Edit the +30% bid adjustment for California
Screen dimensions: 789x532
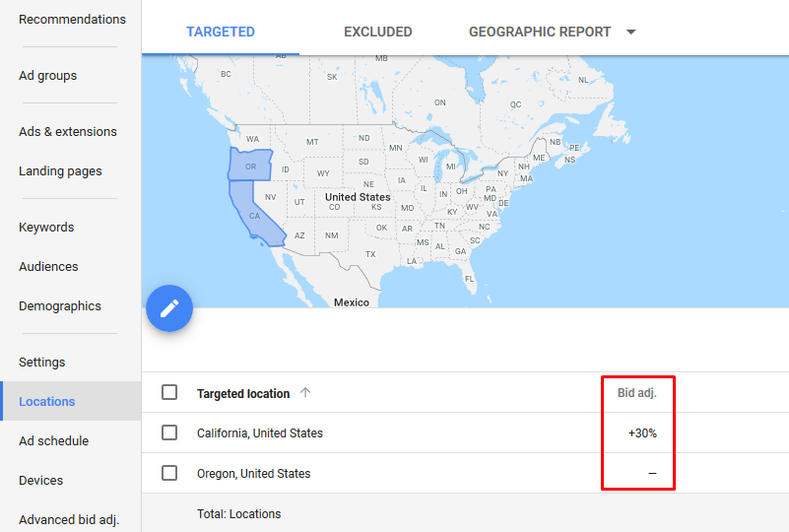(642, 433)
